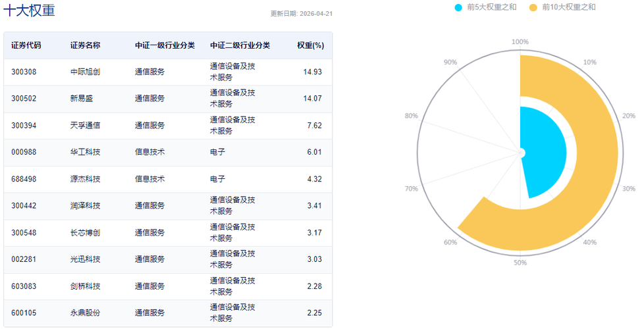644x329 pixels.
Task: Click the orange legend dot for 前10大权重之和
Action: point(533,7)
